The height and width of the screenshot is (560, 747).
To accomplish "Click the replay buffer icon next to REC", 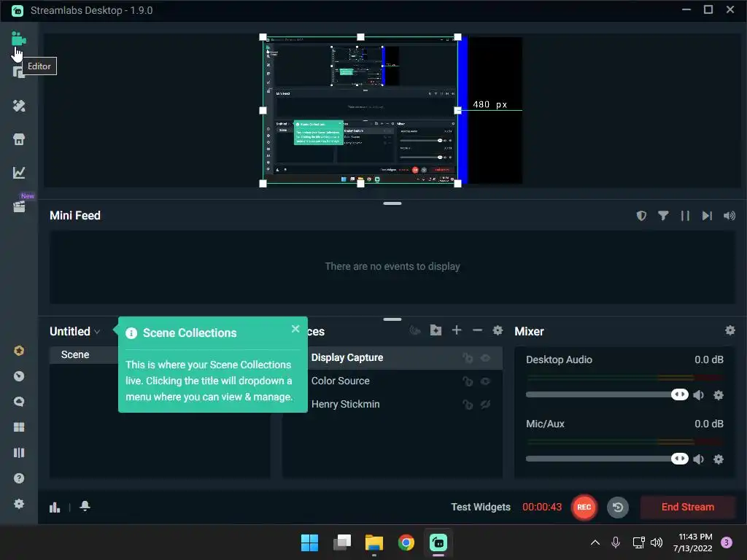I will click(618, 507).
